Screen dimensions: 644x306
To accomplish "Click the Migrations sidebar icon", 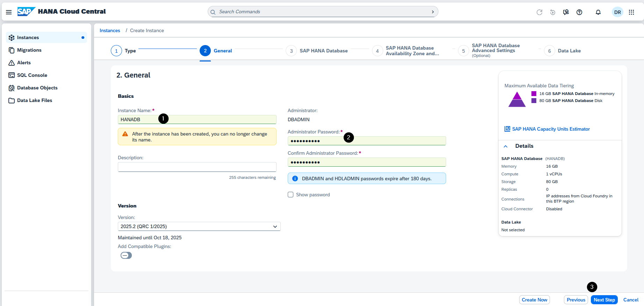I will [x=12, y=50].
